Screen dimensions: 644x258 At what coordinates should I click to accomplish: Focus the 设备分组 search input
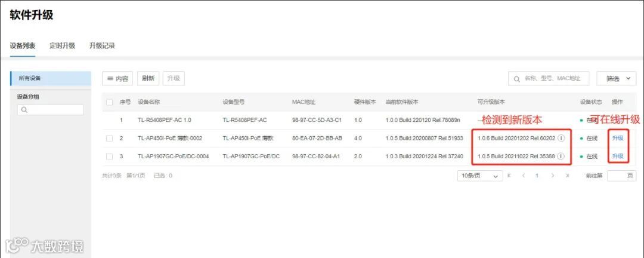(51, 110)
